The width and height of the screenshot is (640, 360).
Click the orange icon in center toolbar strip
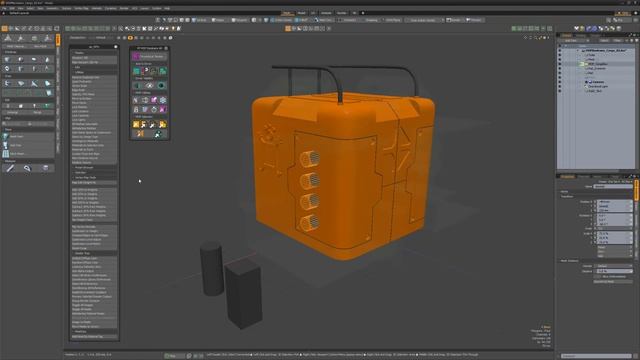[x=288, y=29]
